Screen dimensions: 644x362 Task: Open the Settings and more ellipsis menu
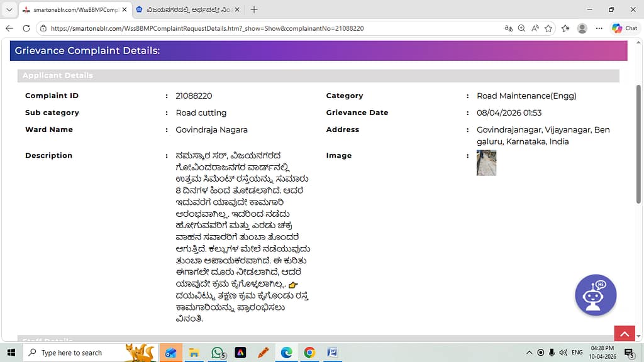click(x=599, y=28)
